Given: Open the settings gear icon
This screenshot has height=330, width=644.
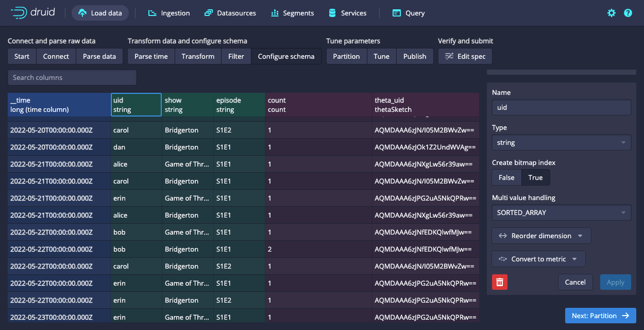Looking at the screenshot, I should pyautogui.click(x=612, y=13).
